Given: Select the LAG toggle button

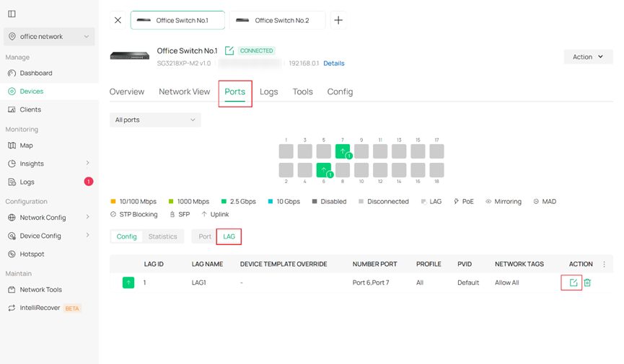Looking at the screenshot, I should pyautogui.click(x=229, y=236).
